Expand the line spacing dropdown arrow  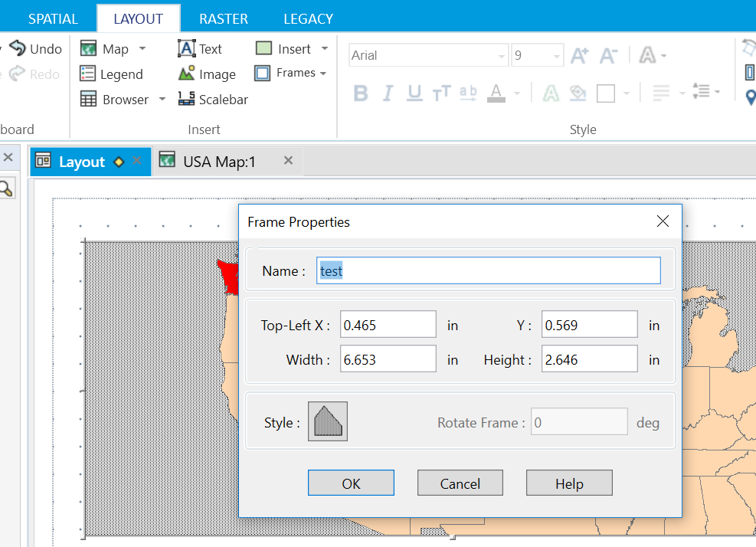(718, 92)
